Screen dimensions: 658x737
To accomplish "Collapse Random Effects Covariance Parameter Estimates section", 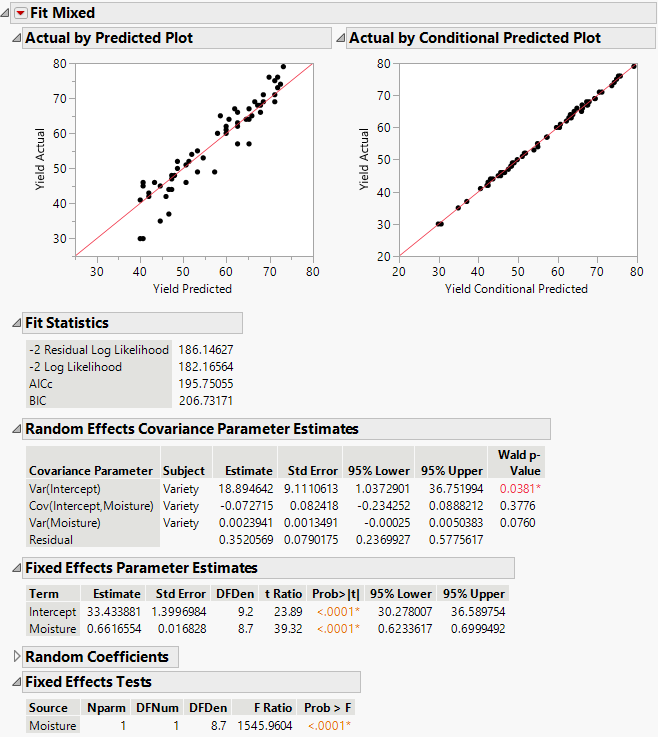I will point(15,429).
